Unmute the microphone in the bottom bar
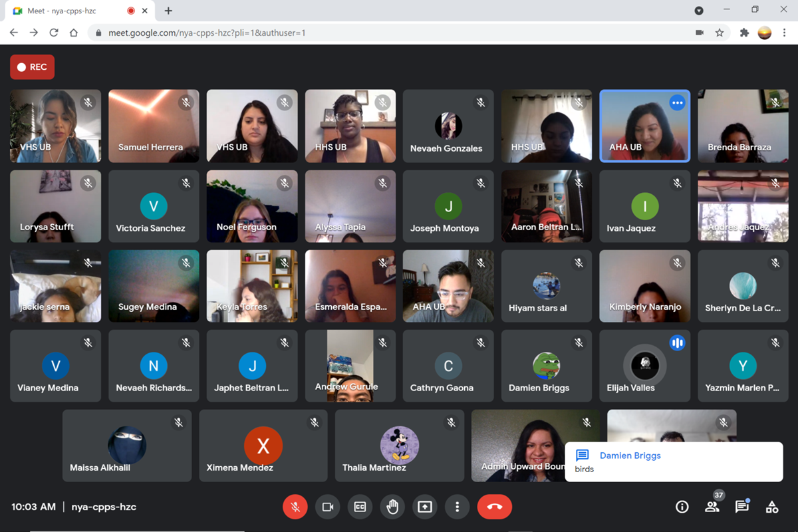This screenshot has height=532, width=798. pos(295,507)
